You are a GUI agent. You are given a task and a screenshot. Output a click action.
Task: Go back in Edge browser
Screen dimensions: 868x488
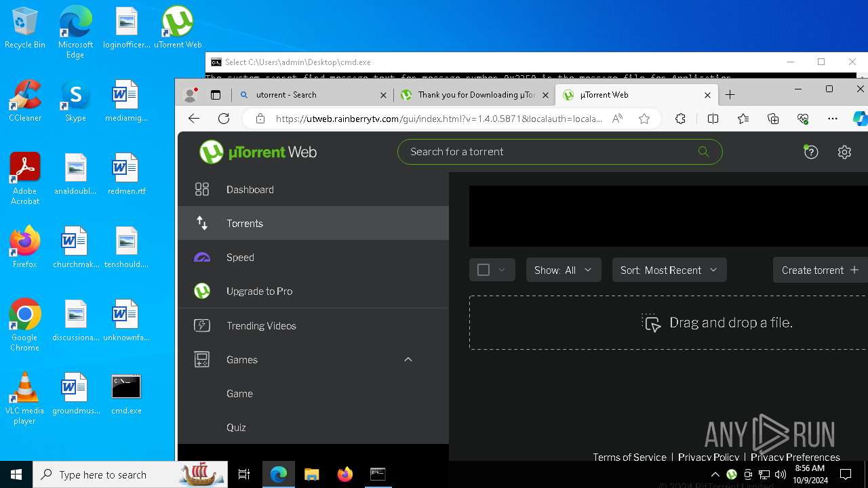(x=194, y=119)
